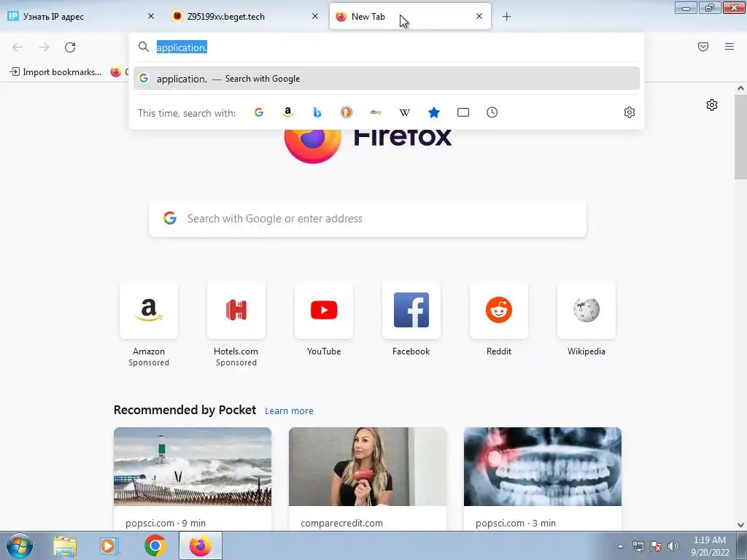Open volume control in system tray
This screenshot has height=560, width=747.
click(x=673, y=546)
